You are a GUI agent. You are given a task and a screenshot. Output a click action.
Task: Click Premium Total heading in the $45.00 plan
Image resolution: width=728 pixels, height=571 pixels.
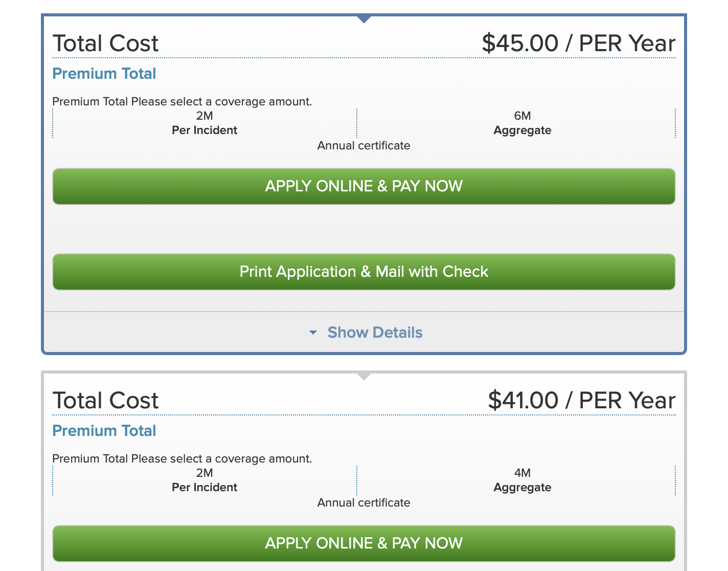coord(104,74)
